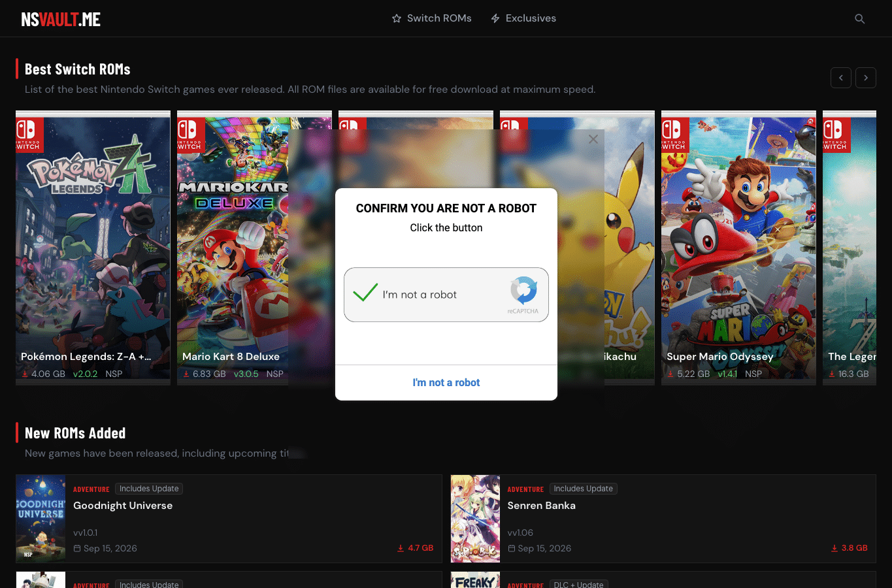The height and width of the screenshot is (588, 892).
Task: Click the ADVENTURE tag on Goodnight Universe
Action: (x=91, y=489)
